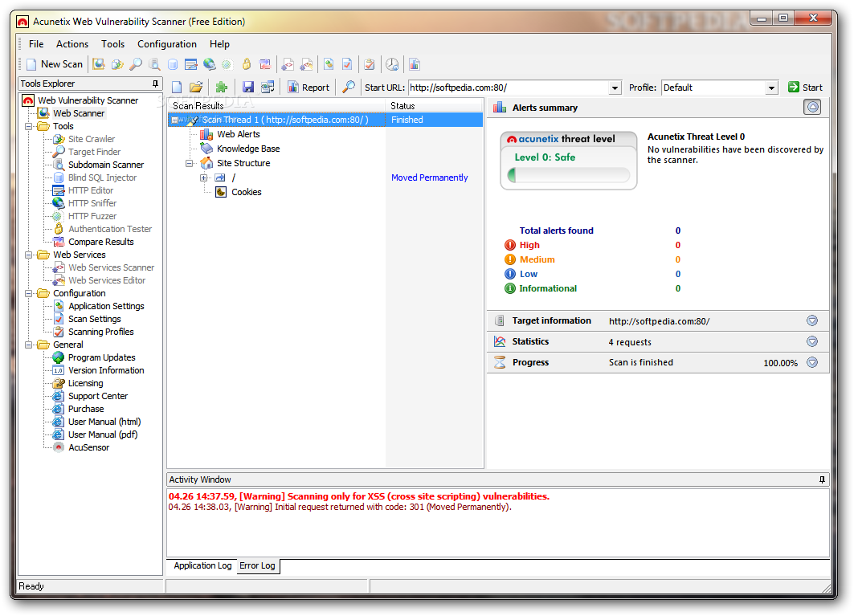Open the Tools menu

(x=112, y=44)
